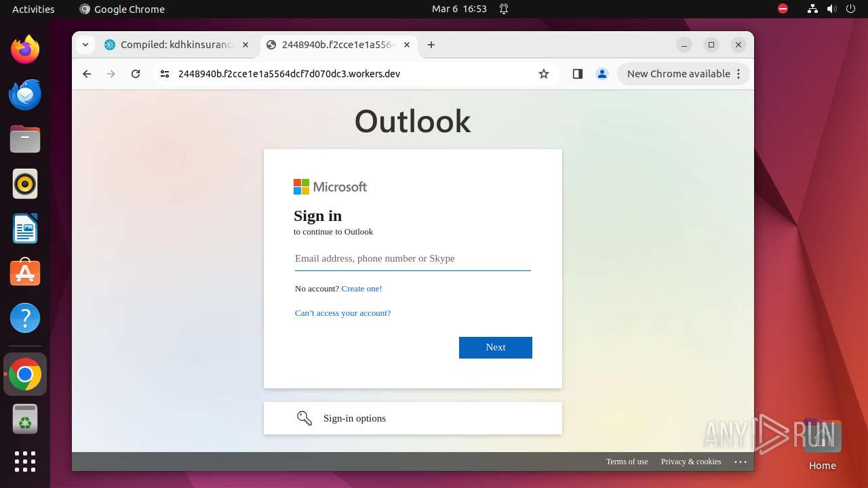Screen dimensions: 868x488
Task: Click the red do-not-disturb tray icon
Action: pyautogui.click(x=783, y=9)
